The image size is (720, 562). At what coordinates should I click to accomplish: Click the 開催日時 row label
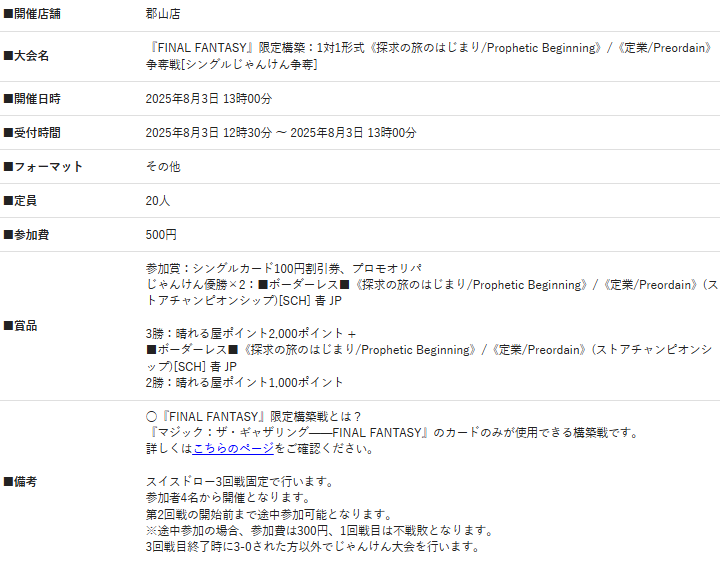coord(34,99)
